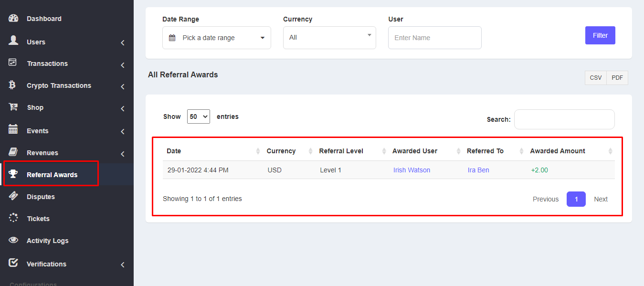Open Irish Watson's user profile link

pos(412,170)
